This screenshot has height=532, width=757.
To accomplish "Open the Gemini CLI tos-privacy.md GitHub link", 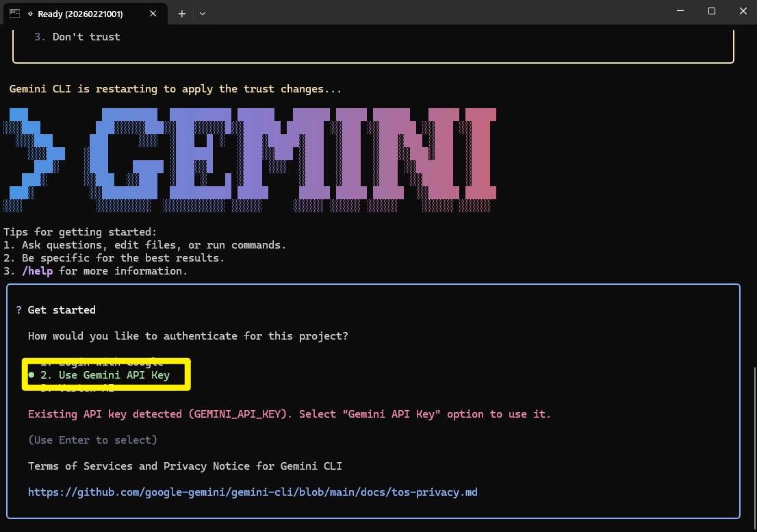I will point(253,492).
